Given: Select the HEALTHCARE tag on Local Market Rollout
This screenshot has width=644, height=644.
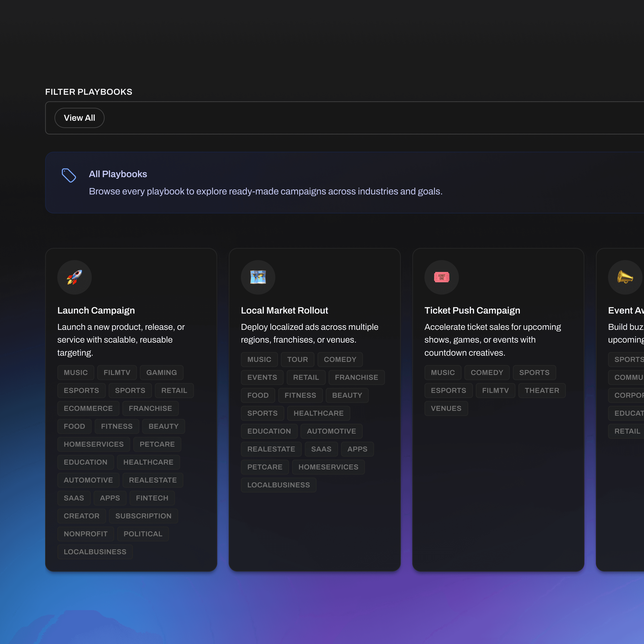Looking at the screenshot, I should (x=318, y=413).
